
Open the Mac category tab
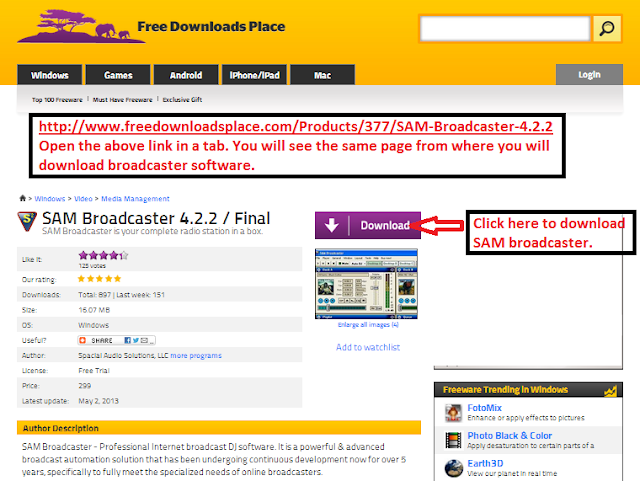322,75
